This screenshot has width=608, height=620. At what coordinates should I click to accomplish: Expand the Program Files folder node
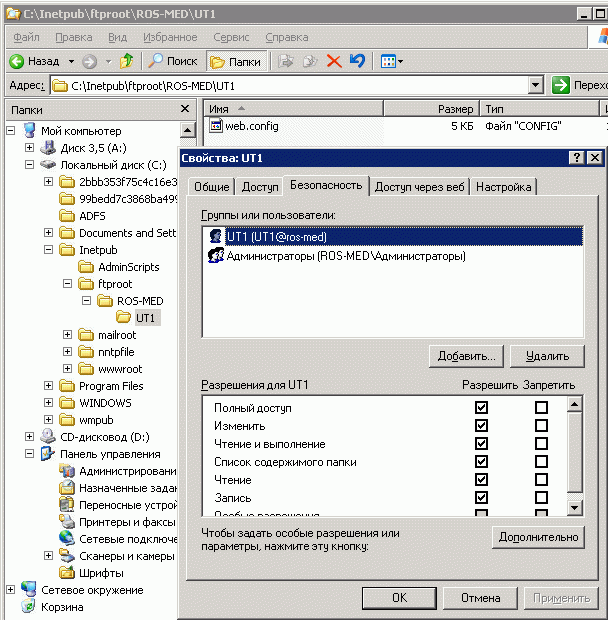tap(48, 386)
